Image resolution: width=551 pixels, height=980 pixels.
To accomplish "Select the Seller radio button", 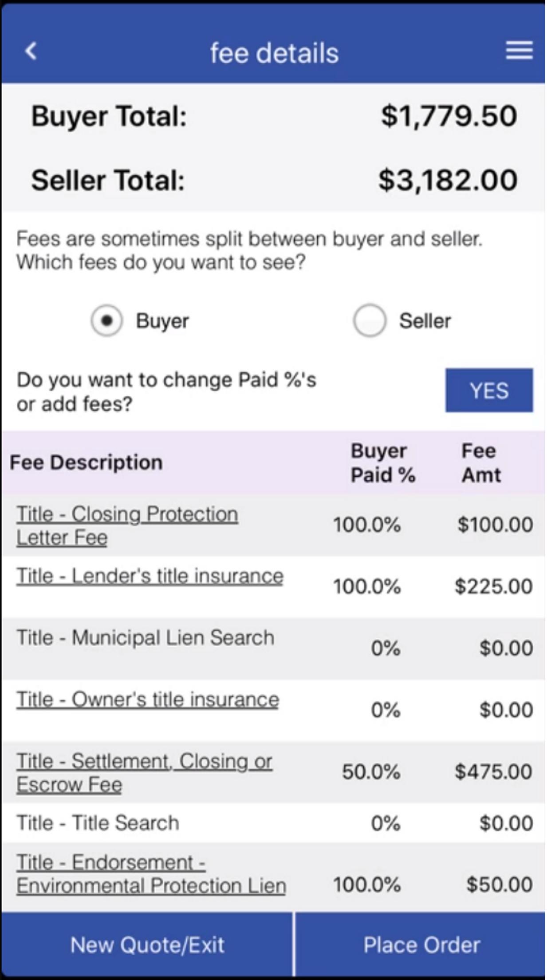I will tap(369, 320).
